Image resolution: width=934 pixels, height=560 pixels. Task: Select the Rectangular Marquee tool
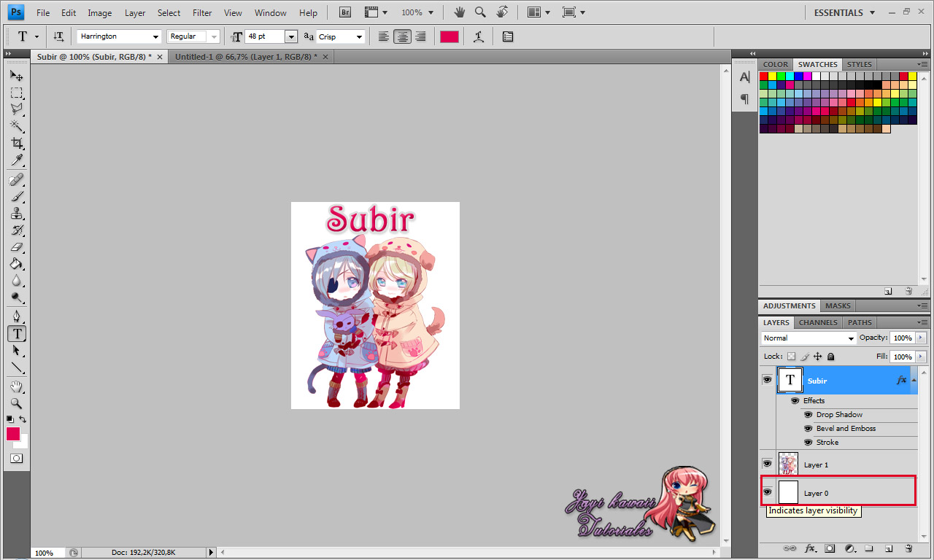coord(16,93)
